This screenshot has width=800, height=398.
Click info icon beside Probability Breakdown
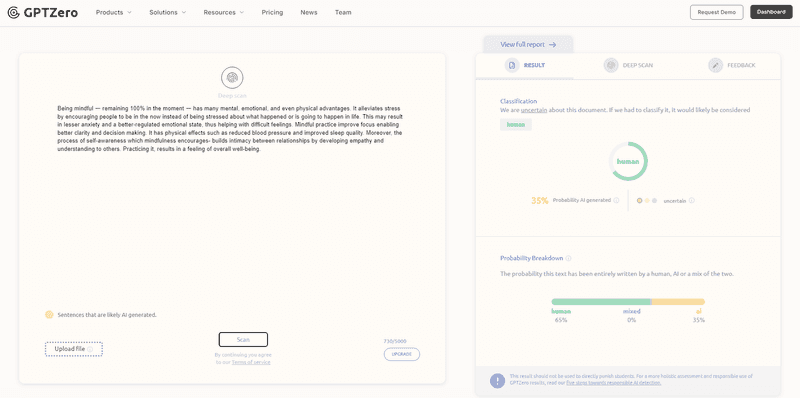(x=568, y=258)
